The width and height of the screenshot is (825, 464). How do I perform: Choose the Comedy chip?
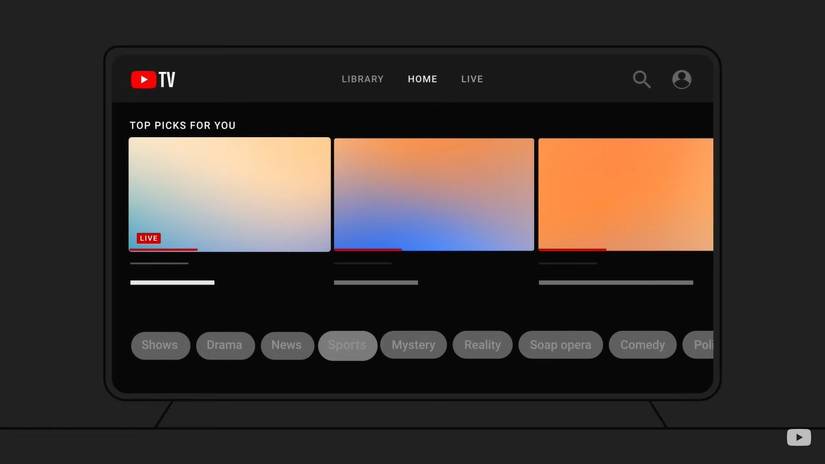[642, 345]
